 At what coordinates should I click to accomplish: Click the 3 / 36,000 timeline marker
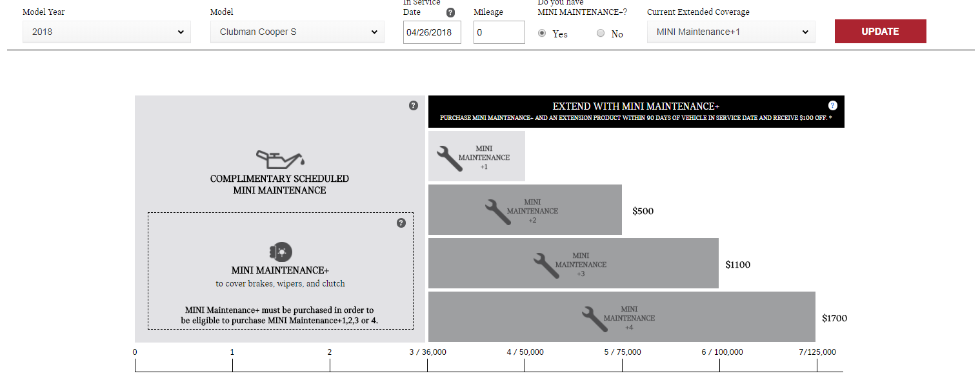[428, 352]
